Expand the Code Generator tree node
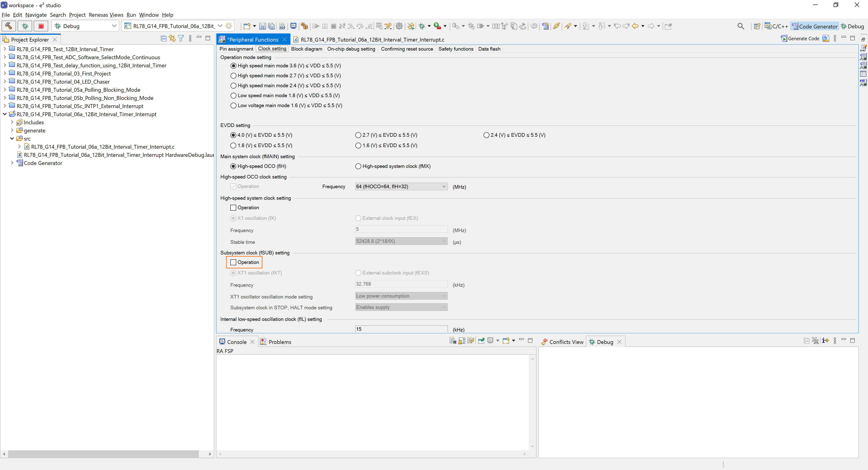 coord(12,163)
